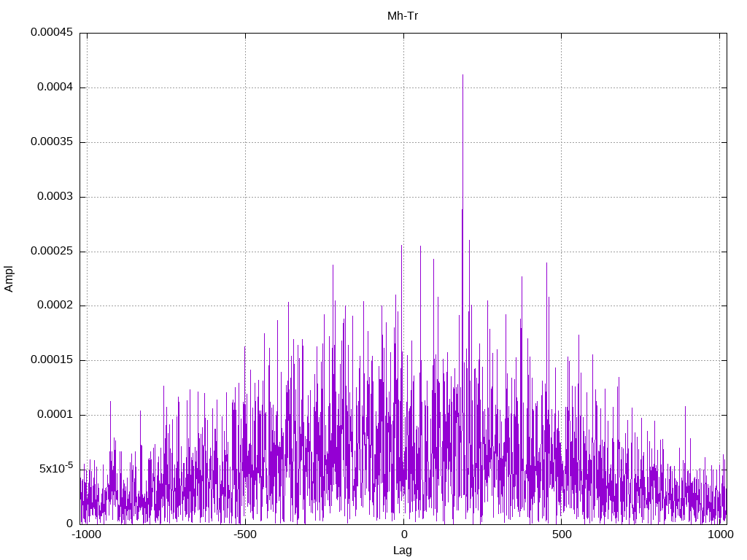
Task: Click y-axis tick label 0.00015
Action: 52,359
